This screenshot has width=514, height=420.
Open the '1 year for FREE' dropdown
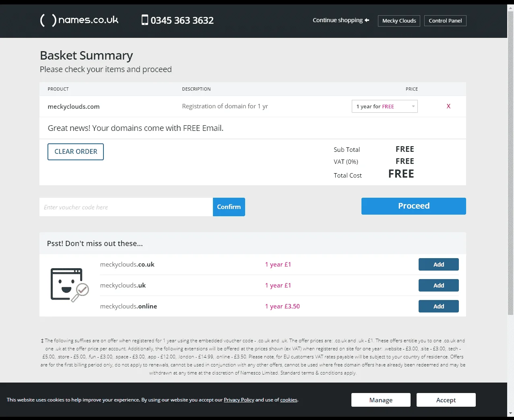point(385,106)
